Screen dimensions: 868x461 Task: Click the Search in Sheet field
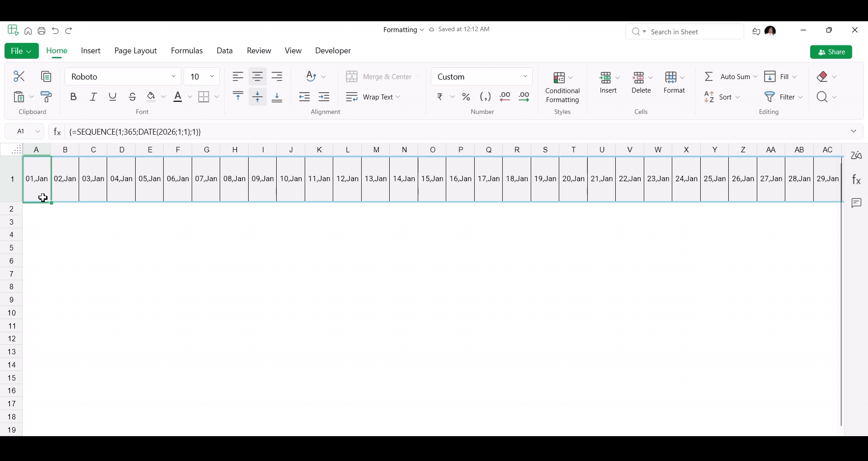(x=684, y=32)
